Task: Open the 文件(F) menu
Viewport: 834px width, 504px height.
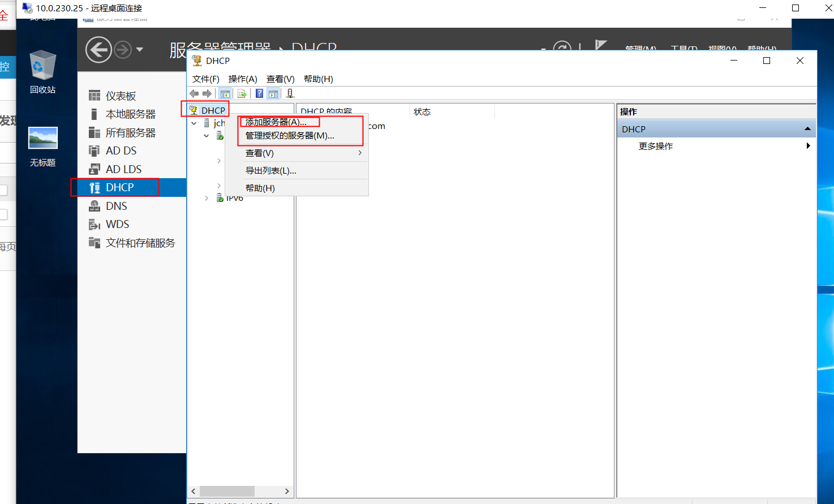Action: 206,79
